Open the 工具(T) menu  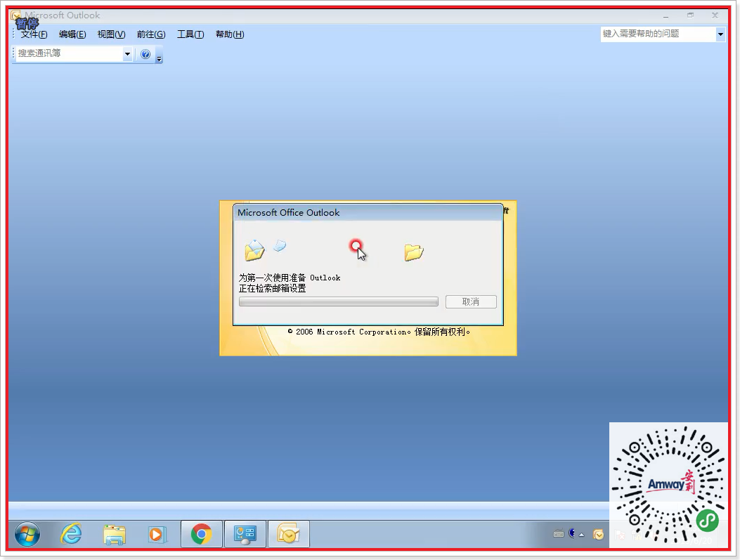pos(190,34)
